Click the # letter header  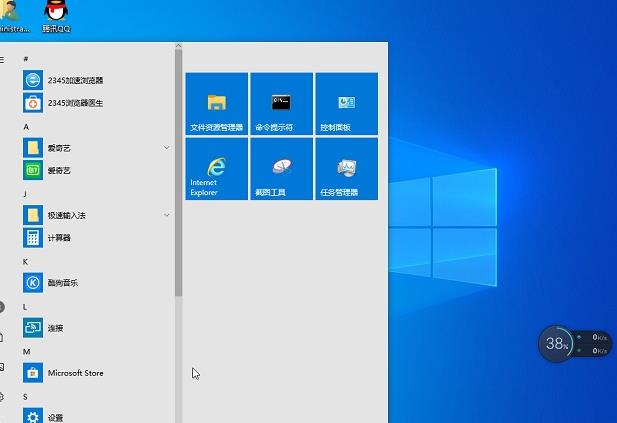pos(26,59)
